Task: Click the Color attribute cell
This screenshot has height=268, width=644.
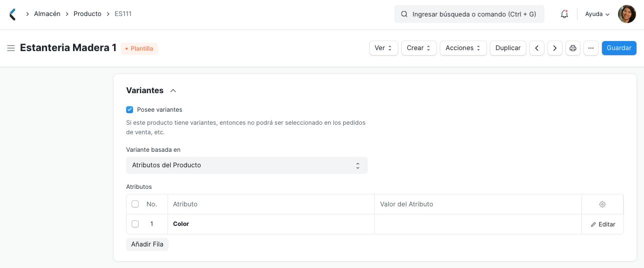Action: pos(271,224)
